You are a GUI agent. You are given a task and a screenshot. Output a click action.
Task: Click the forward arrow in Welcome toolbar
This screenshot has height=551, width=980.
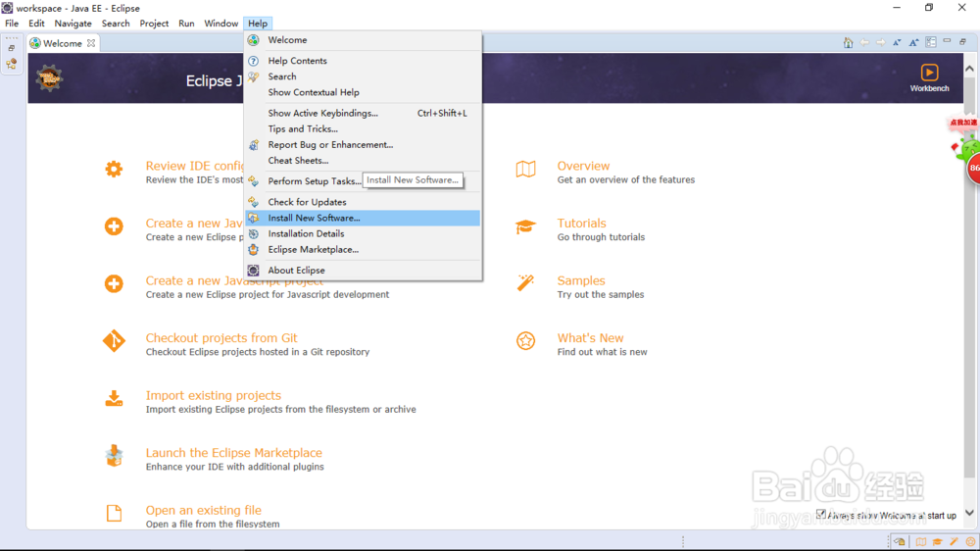[881, 42]
